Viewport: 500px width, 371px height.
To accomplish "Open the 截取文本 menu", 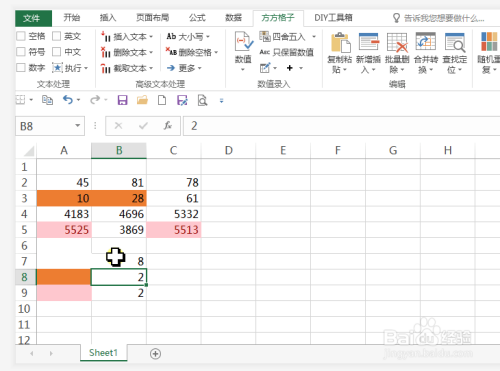I will coord(127,68).
